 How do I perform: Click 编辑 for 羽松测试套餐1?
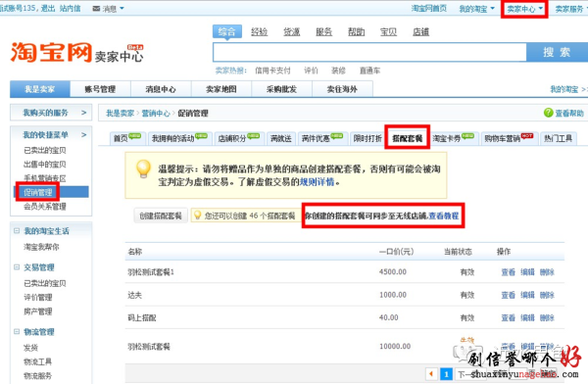(527, 272)
